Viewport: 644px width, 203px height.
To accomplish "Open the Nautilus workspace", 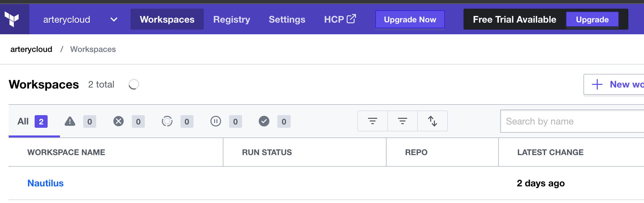I will click(45, 183).
